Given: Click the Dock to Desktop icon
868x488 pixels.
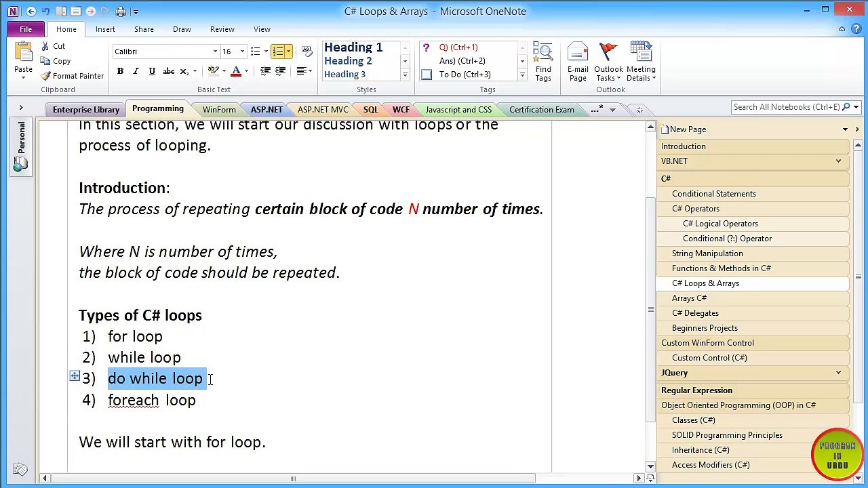Looking at the screenshot, I should pyautogui.click(x=61, y=12).
